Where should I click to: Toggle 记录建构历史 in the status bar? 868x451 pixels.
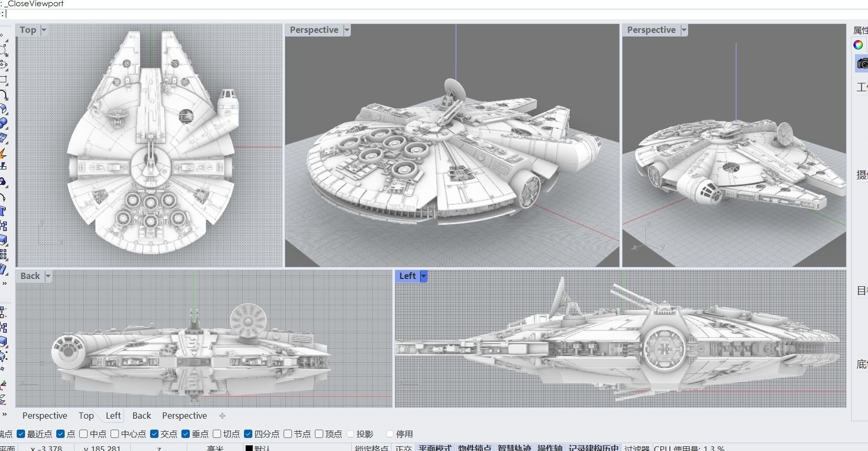(594, 448)
